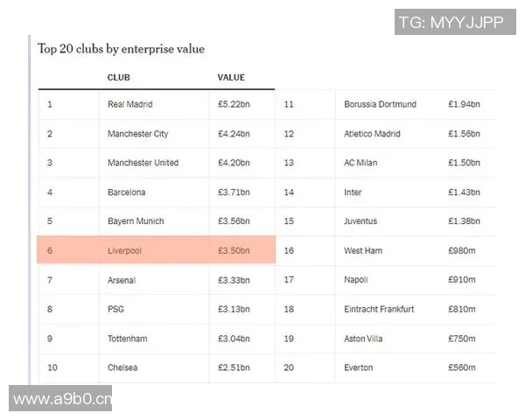Select the Eintracht Frankfurt club name

coord(379,309)
